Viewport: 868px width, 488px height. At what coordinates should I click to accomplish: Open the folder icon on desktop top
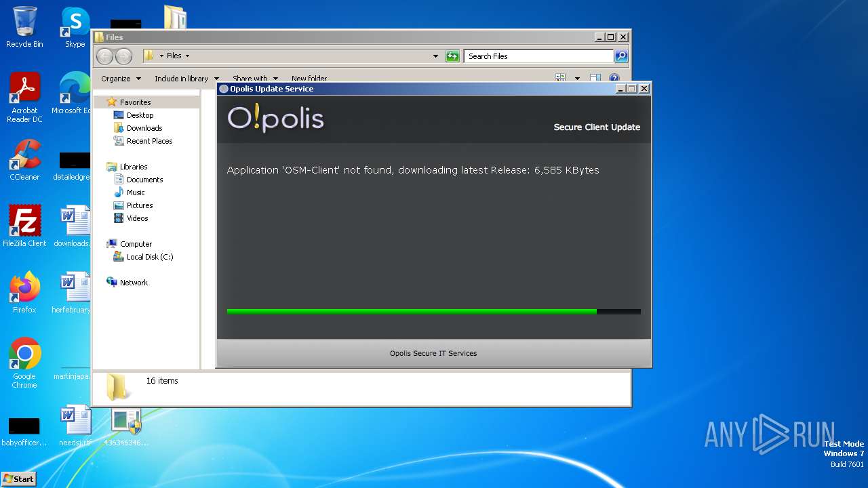(175, 17)
